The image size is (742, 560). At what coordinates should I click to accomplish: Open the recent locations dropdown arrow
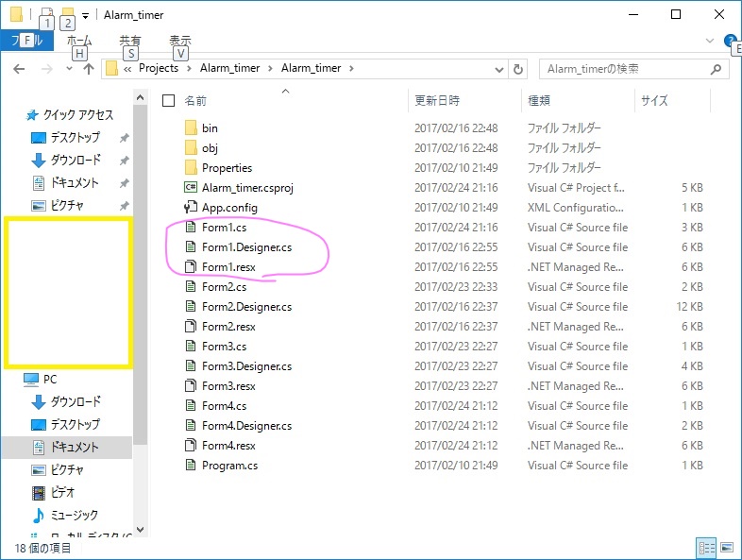coord(69,69)
